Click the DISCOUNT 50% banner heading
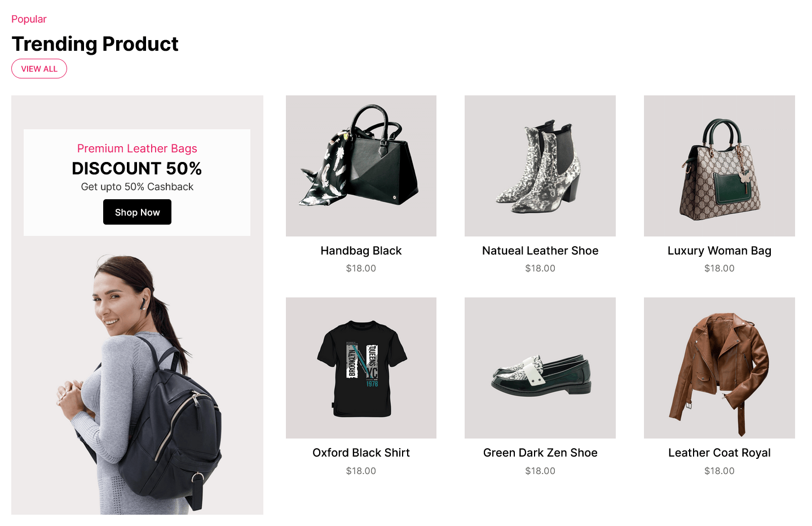Image resolution: width=812 pixels, height=526 pixels. point(137,168)
